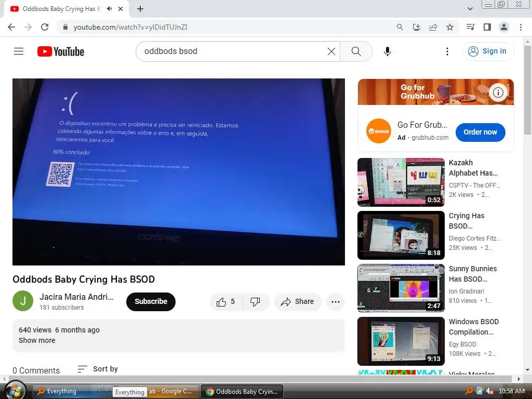Dislike the video

pyautogui.click(x=255, y=301)
